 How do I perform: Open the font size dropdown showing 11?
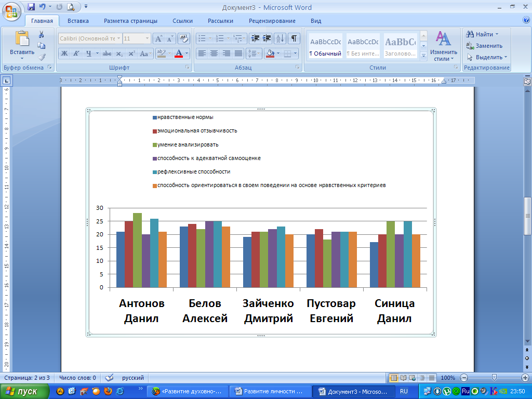(147, 38)
